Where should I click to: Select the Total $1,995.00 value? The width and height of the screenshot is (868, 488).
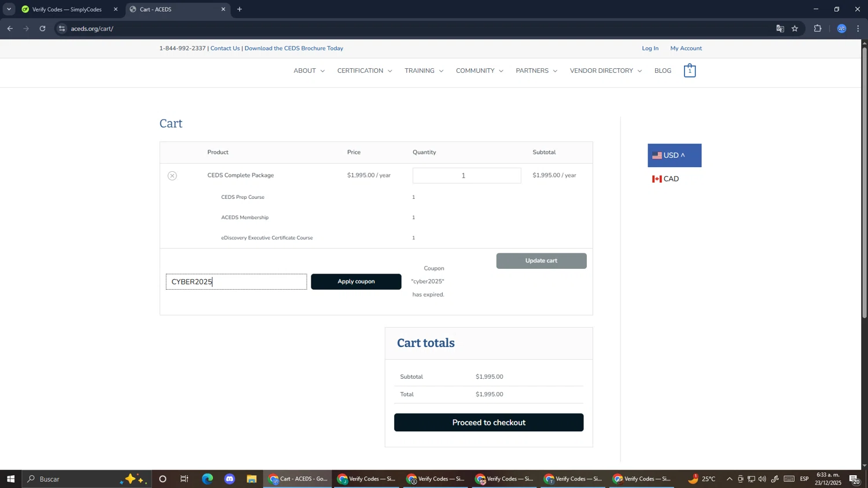tap(490, 394)
